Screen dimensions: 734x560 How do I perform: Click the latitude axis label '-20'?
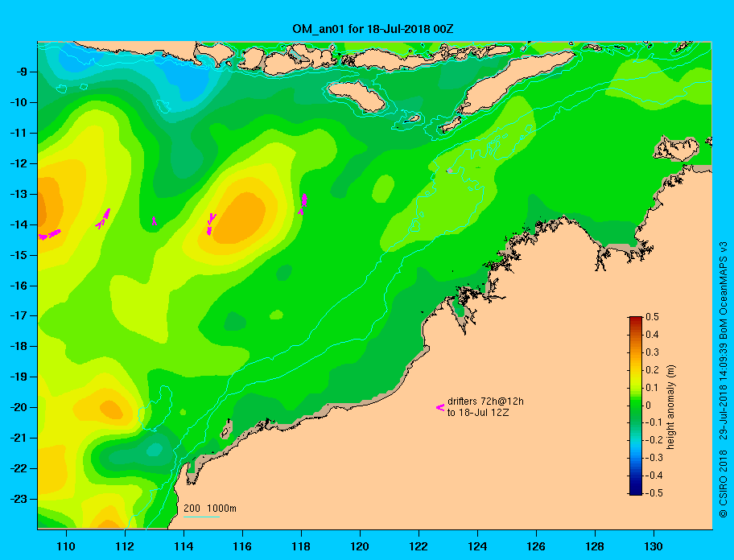pos(18,407)
